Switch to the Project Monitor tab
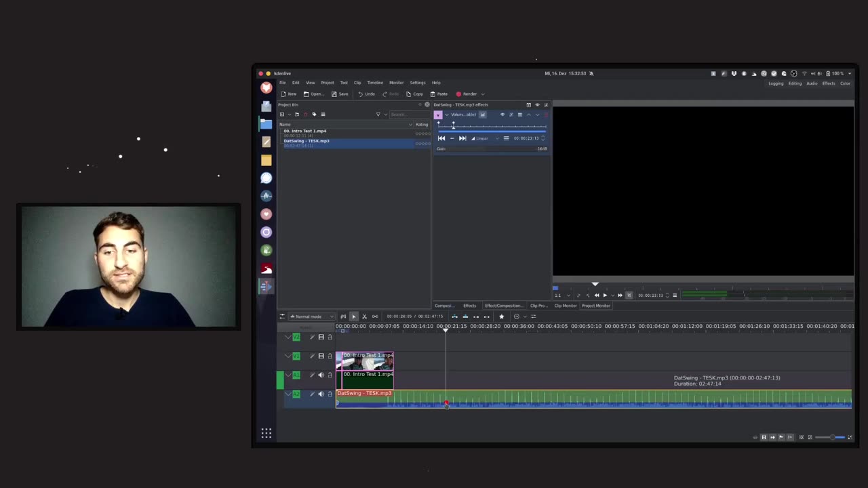 [596, 306]
